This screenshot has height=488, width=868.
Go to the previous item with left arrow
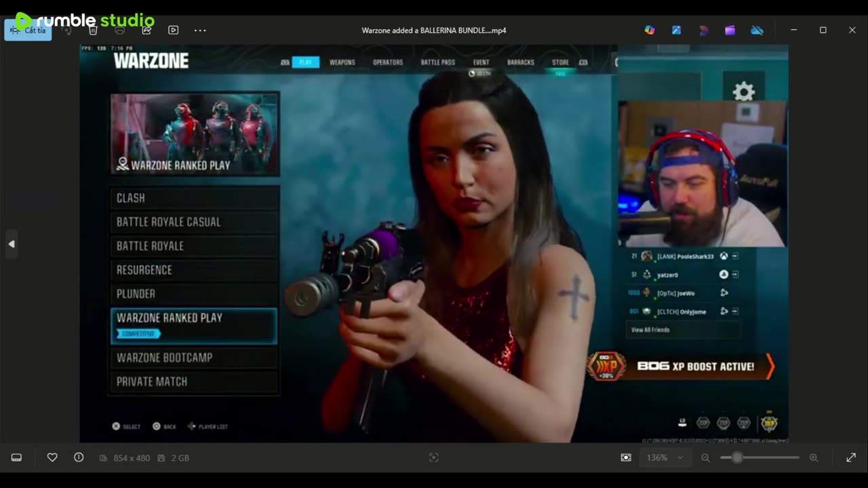pyautogui.click(x=11, y=244)
